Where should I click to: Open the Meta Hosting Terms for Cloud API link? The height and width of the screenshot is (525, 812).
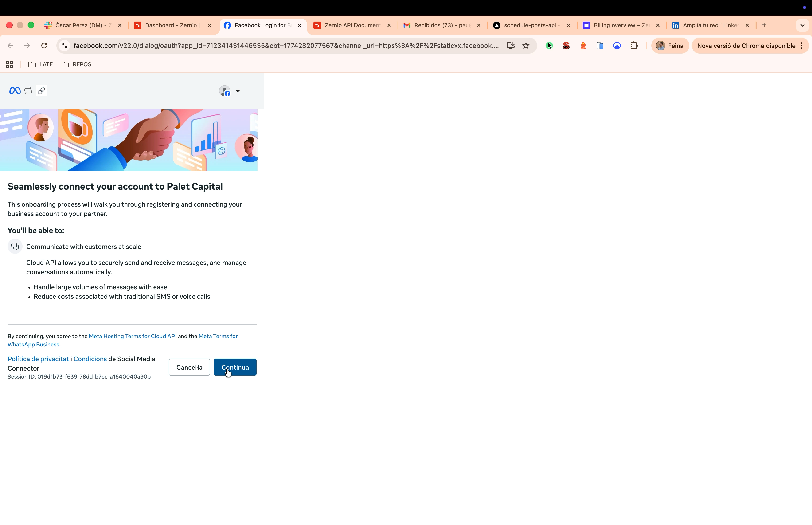tap(133, 336)
